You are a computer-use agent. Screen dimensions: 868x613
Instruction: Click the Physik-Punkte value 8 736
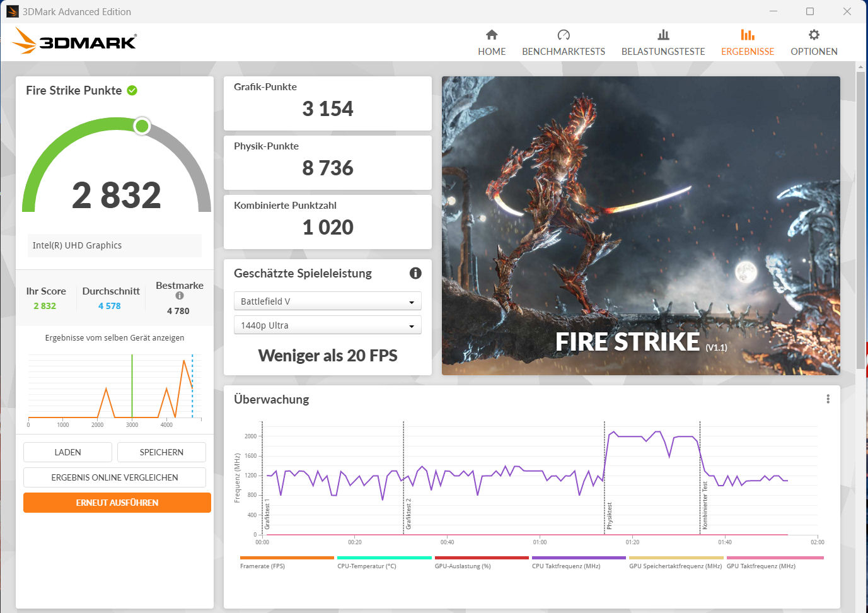tap(328, 168)
